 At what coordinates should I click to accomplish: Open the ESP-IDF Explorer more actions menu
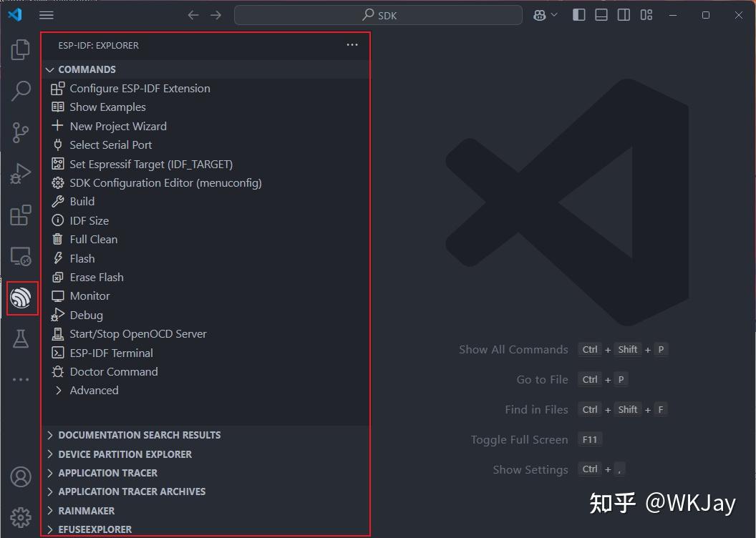pos(352,44)
